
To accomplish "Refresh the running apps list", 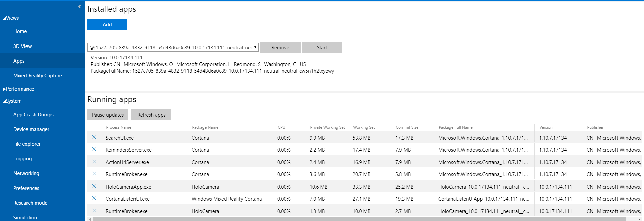I will point(151,115).
